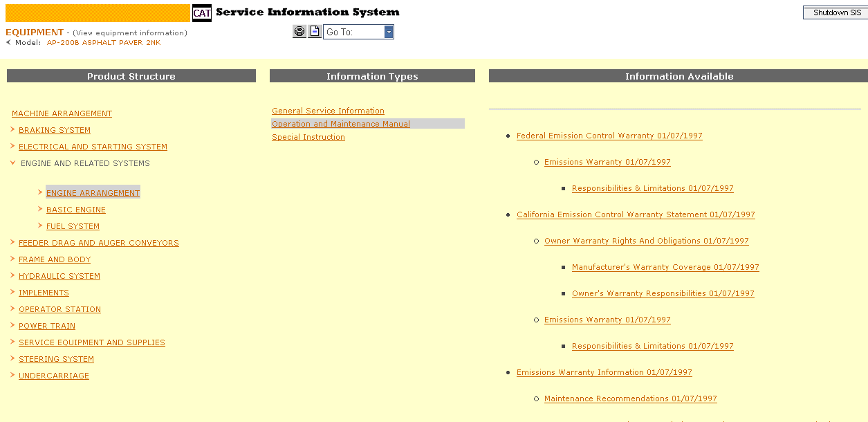Select the UNDERCARRIAGE link
The image size is (868, 422).
click(54, 376)
